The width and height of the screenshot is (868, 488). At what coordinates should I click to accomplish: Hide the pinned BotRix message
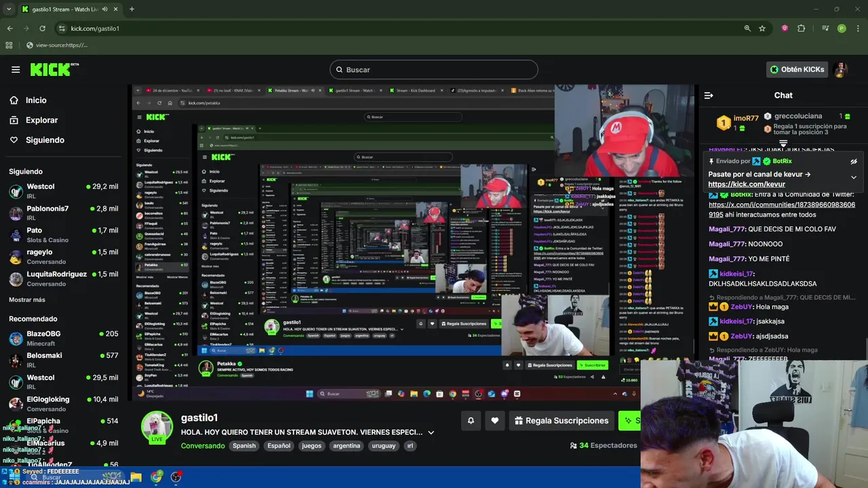(854, 161)
